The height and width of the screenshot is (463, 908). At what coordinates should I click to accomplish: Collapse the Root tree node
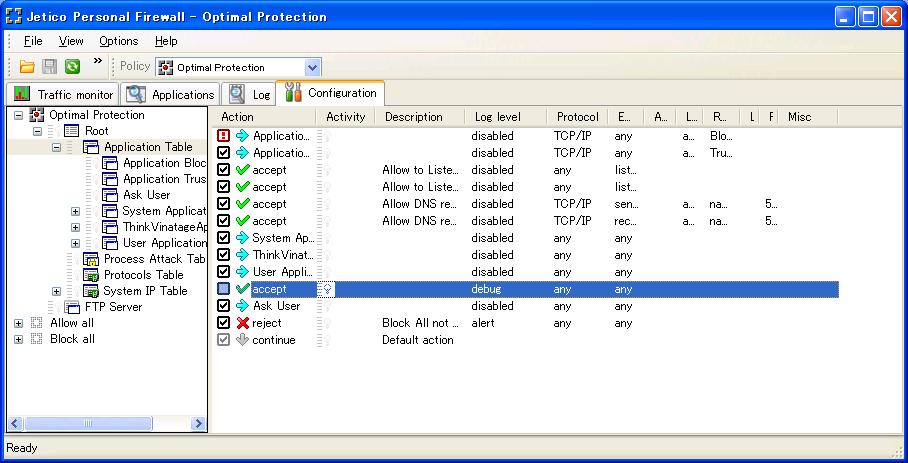38,131
